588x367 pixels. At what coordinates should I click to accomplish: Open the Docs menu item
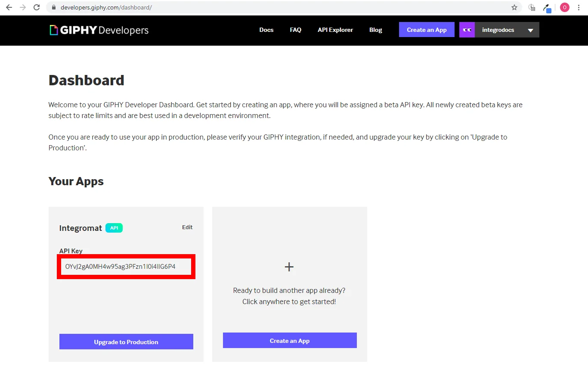tap(266, 30)
